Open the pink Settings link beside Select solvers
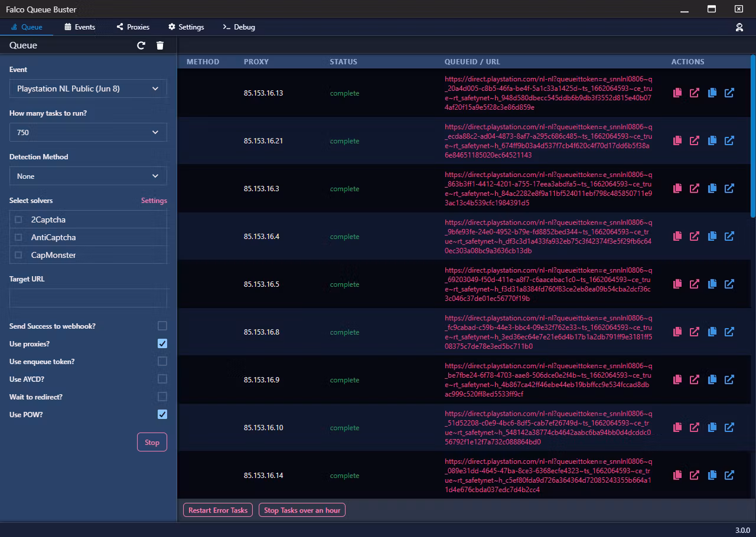The width and height of the screenshot is (756, 537). 154,201
